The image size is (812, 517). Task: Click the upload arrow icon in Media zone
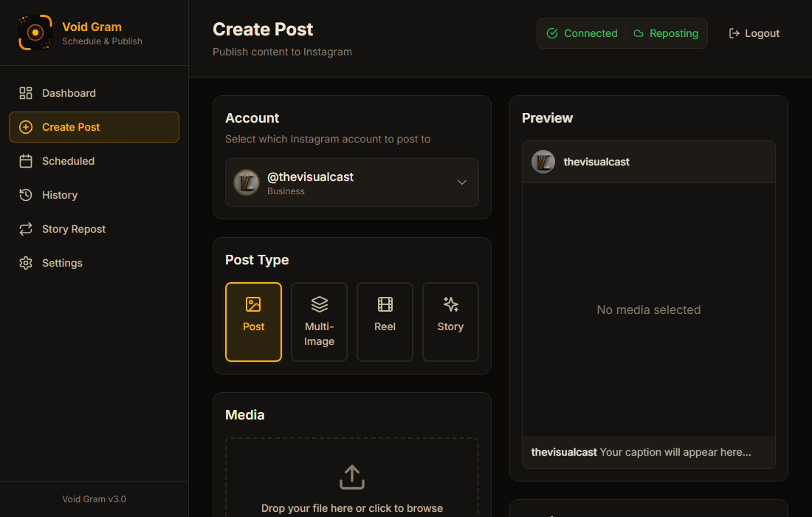(352, 477)
